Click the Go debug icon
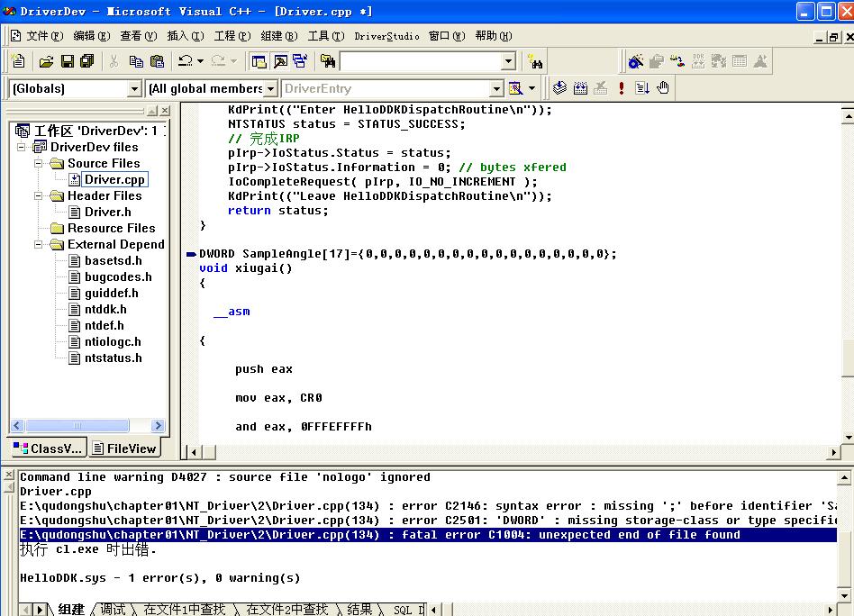The width and height of the screenshot is (854, 616). click(642, 87)
